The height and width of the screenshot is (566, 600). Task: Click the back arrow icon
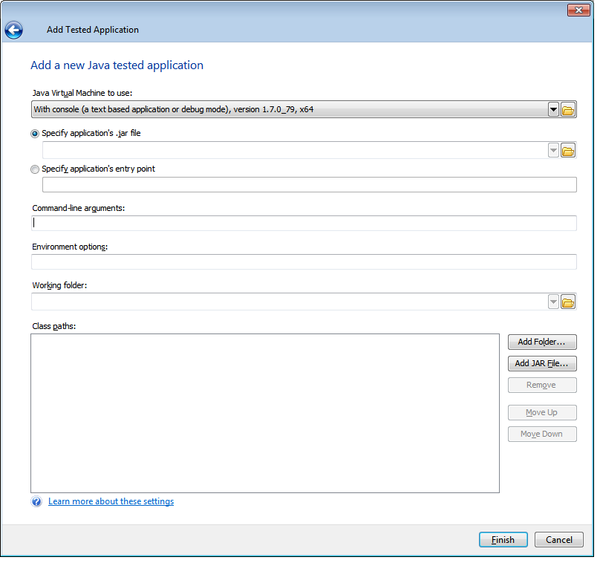point(14,30)
